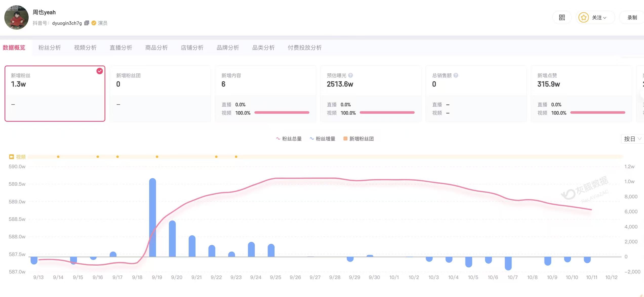Open the 周也yeah profile avatar
This screenshot has width=644, height=297.
coord(16,17)
